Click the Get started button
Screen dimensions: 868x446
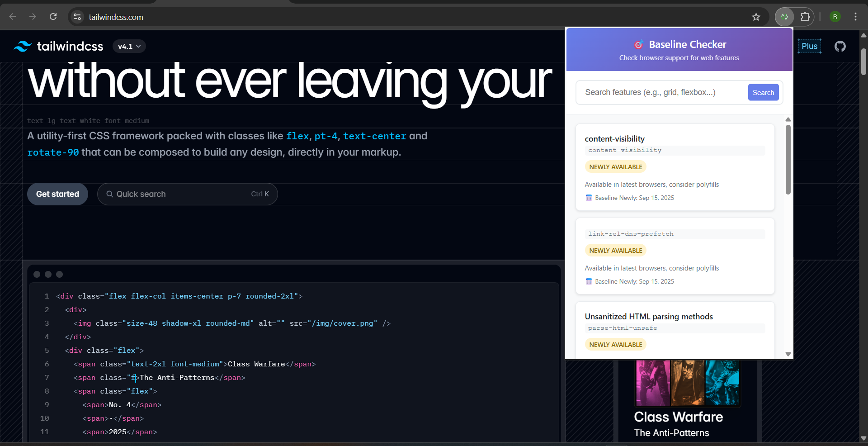[x=57, y=194]
